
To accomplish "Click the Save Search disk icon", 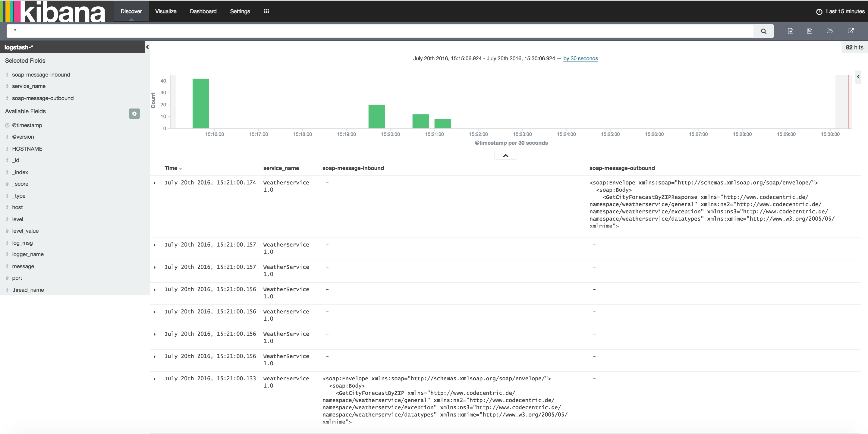I will tap(810, 31).
